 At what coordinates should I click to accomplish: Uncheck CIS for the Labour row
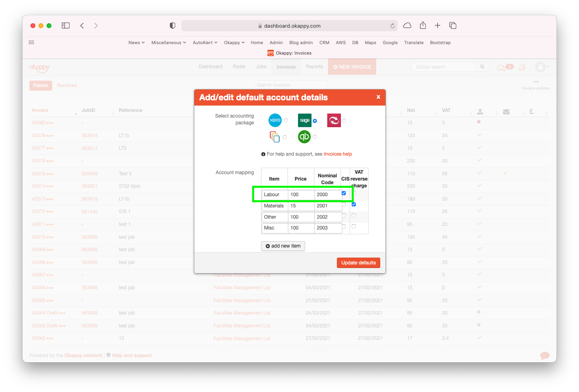343,193
